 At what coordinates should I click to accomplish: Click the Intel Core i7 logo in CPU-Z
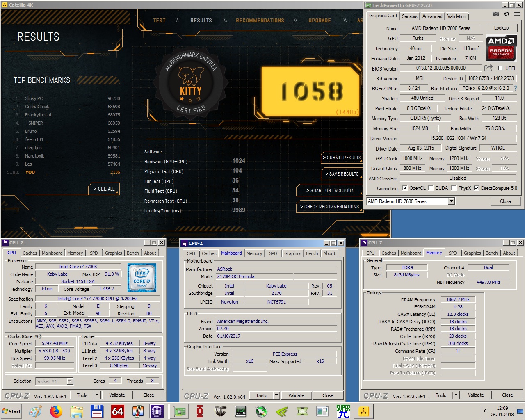pos(142,278)
